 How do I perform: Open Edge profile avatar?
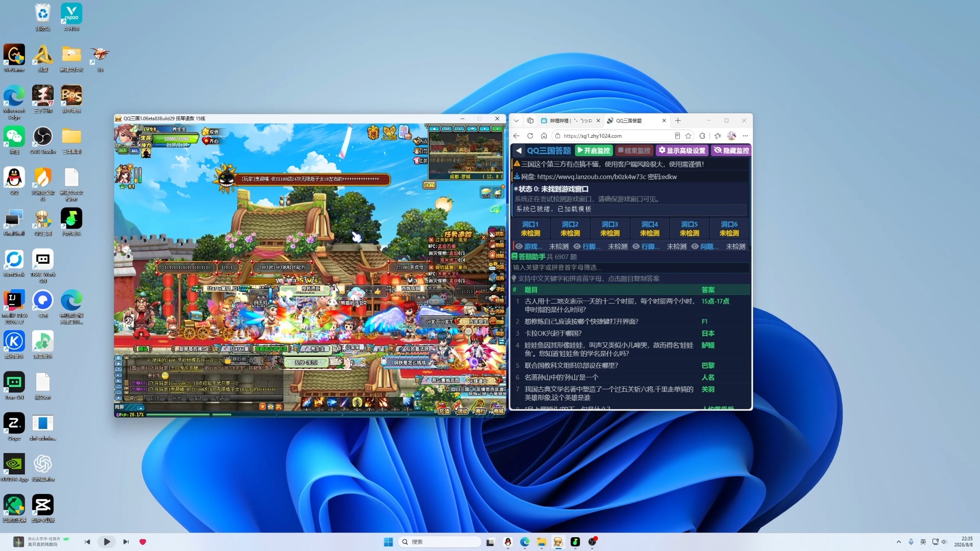[x=731, y=136]
